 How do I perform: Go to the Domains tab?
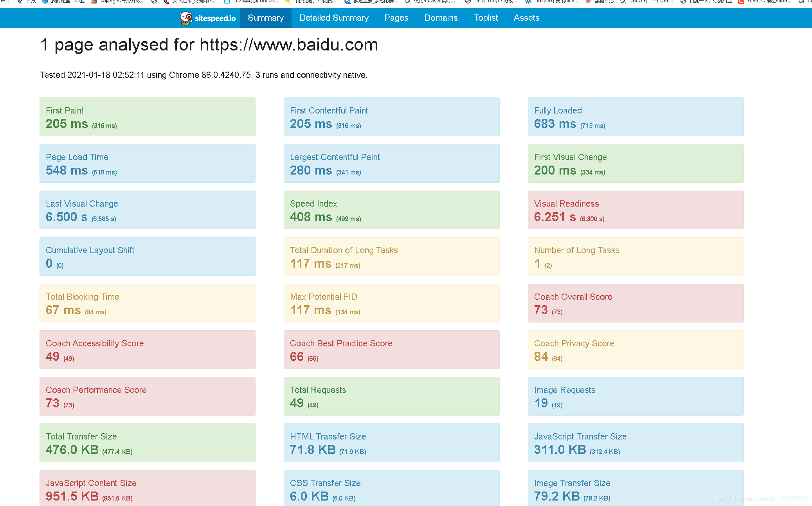(x=441, y=18)
